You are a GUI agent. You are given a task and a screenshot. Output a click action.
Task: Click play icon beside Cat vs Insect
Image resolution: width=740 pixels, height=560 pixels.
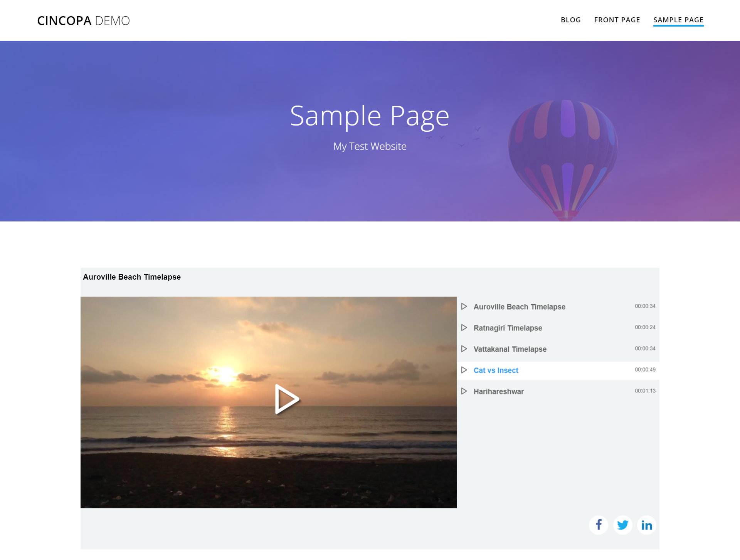point(464,370)
